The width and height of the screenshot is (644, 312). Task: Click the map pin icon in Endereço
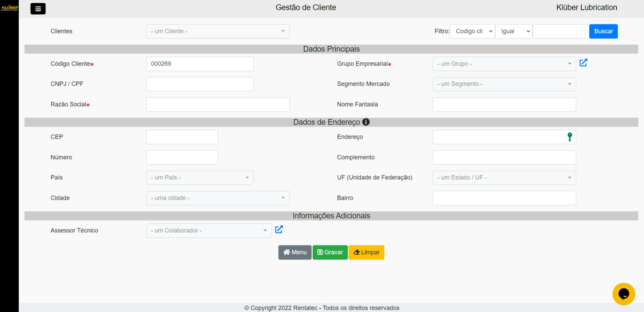click(570, 137)
